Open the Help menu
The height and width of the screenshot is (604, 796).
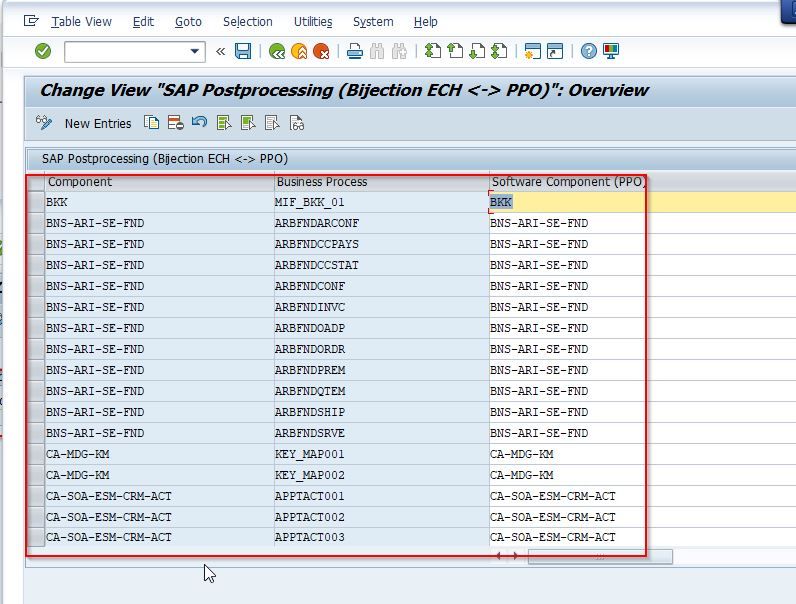tap(425, 22)
